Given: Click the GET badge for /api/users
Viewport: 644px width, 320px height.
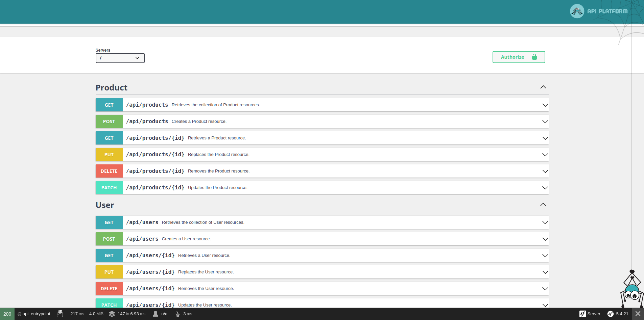Looking at the screenshot, I should (x=109, y=222).
